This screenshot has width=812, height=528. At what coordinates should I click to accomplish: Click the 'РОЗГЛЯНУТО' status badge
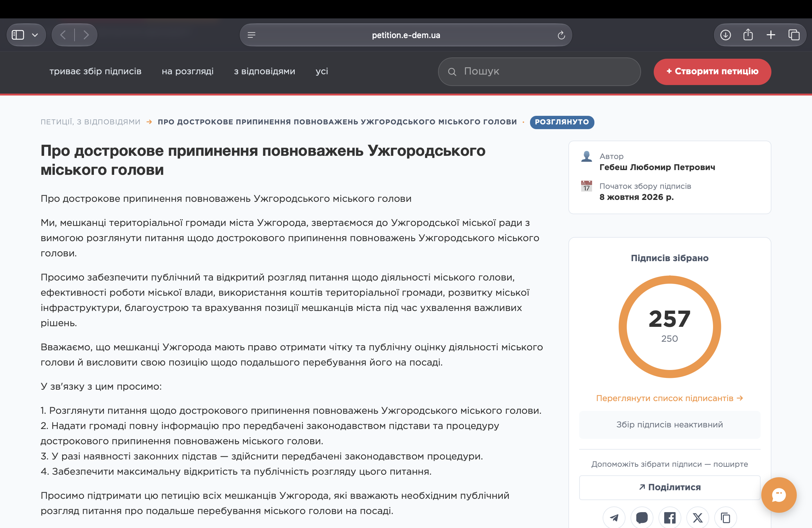click(561, 122)
